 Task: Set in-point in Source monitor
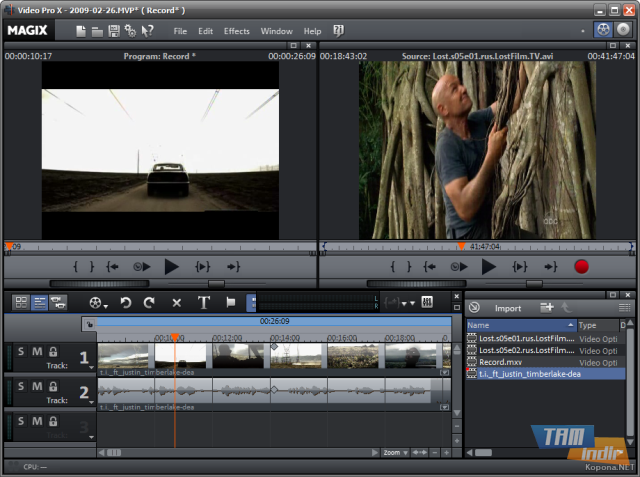pos(393,267)
